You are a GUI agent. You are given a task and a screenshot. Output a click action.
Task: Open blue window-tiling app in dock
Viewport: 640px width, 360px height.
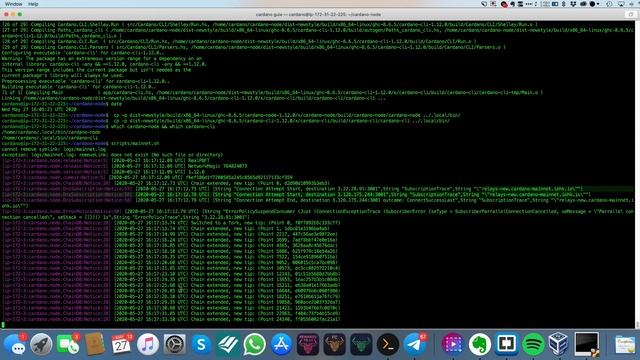click(x=506, y=344)
